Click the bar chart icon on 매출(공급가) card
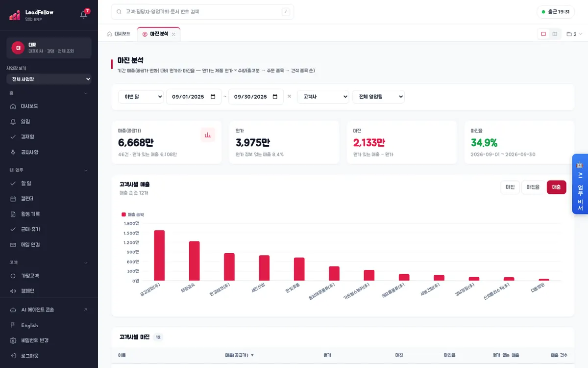Image resolution: width=588 pixels, height=368 pixels. tap(208, 135)
